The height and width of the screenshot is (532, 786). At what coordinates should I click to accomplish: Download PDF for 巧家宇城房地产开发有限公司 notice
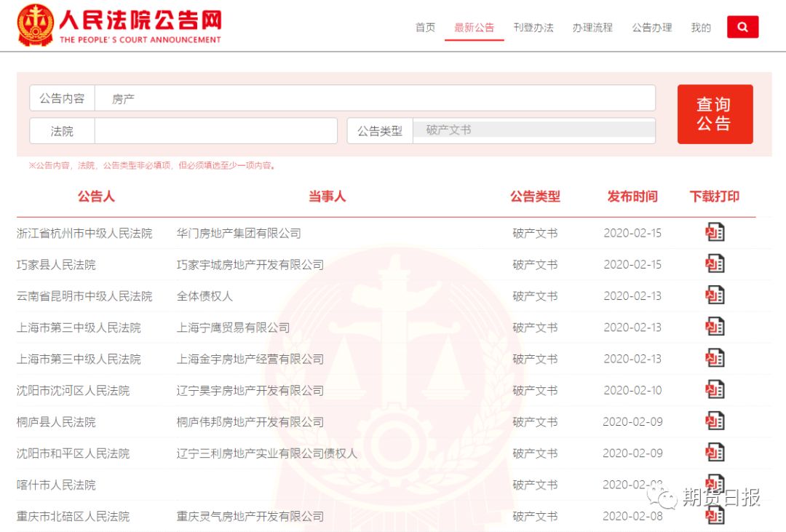(715, 263)
